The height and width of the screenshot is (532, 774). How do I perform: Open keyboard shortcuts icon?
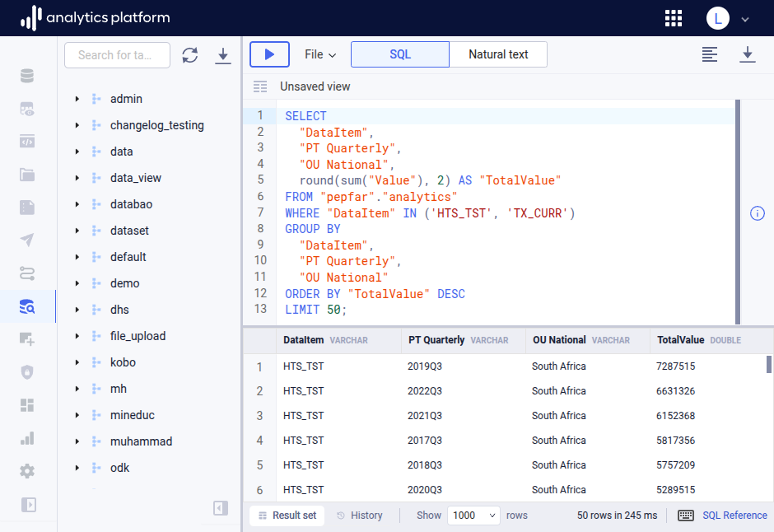pos(686,516)
